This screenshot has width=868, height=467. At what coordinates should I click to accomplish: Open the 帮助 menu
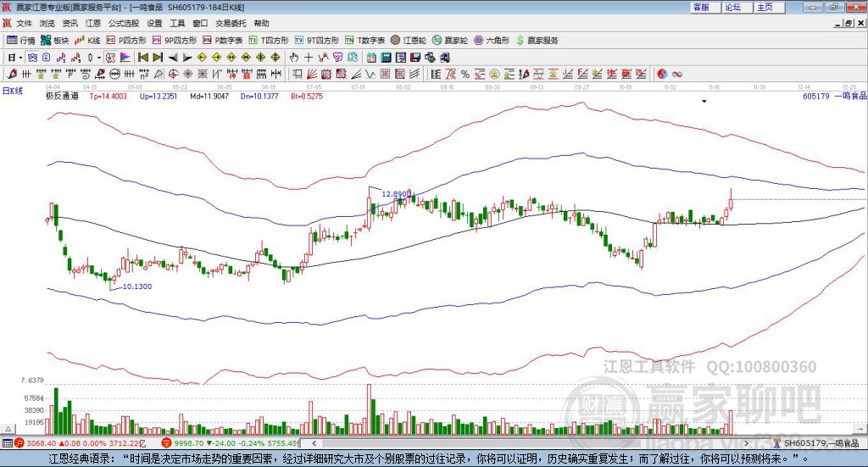coord(261,23)
